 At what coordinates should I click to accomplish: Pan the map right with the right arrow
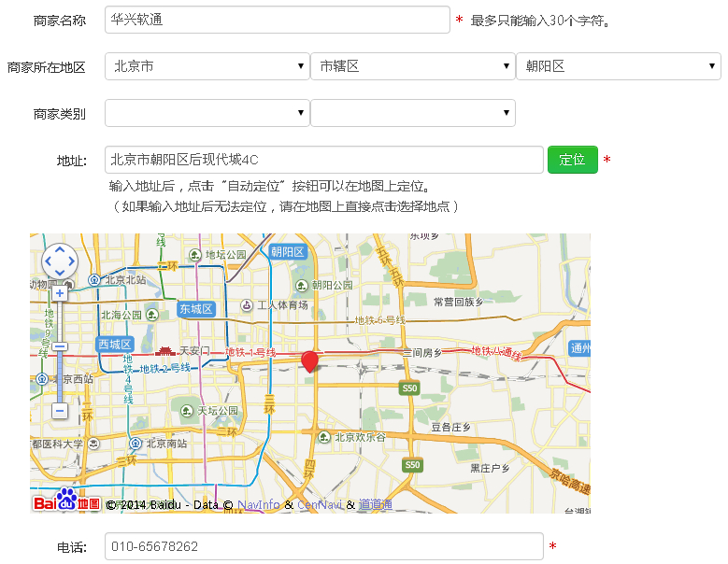point(71,261)
